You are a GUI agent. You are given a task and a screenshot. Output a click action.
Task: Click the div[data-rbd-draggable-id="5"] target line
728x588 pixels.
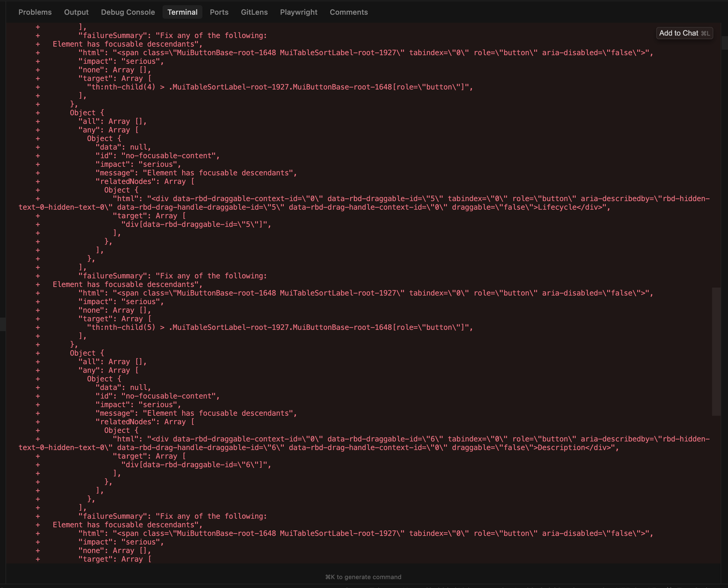196,225
